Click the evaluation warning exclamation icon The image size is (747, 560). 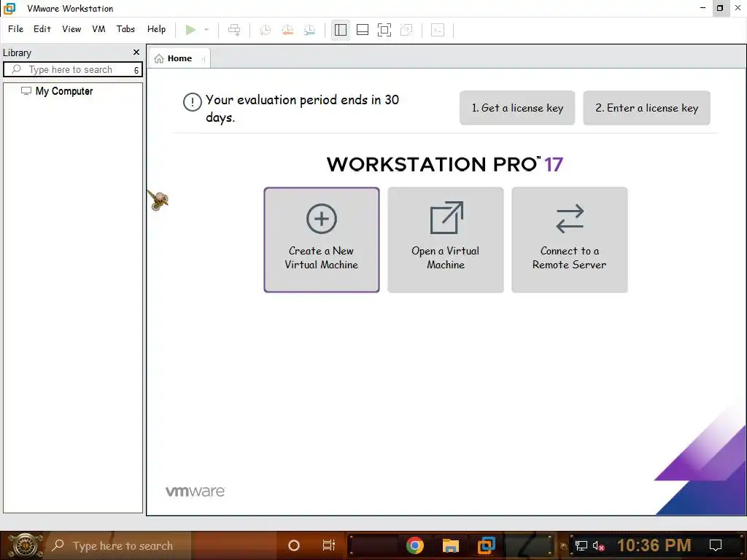(x=193, y=102)
